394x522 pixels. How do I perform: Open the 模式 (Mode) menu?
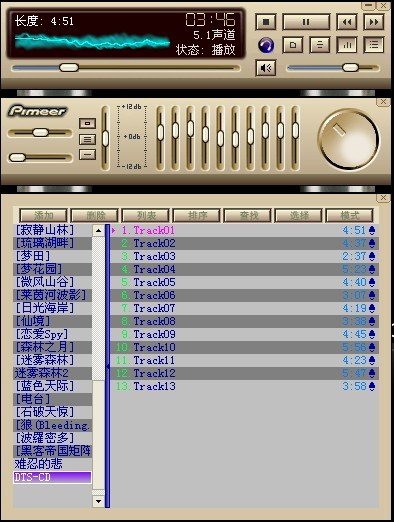coord(350,216)
